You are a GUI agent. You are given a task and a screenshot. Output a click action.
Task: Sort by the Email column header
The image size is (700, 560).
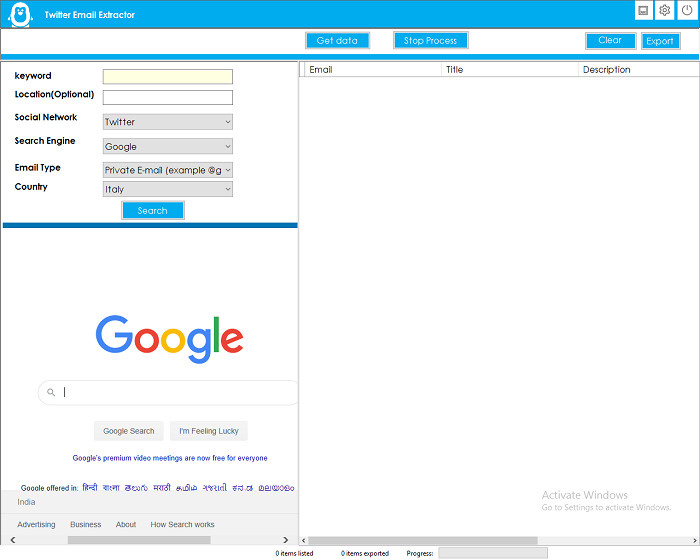373,70
